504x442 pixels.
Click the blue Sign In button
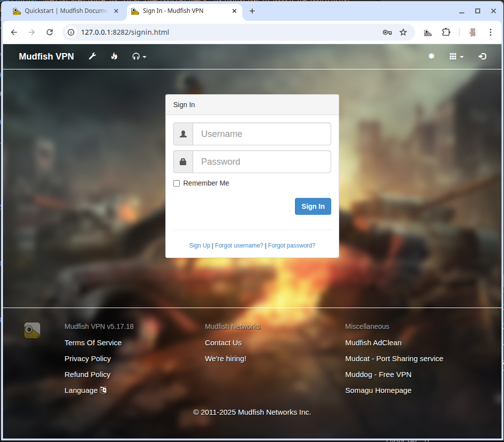pyautogui.click(x=313, y=206)
